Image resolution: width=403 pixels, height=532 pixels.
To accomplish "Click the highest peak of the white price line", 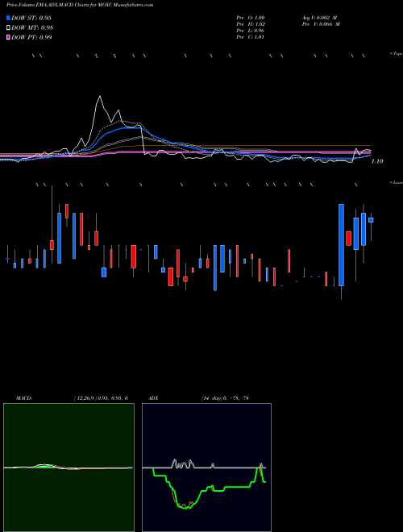I will click(x=99, y=97).
